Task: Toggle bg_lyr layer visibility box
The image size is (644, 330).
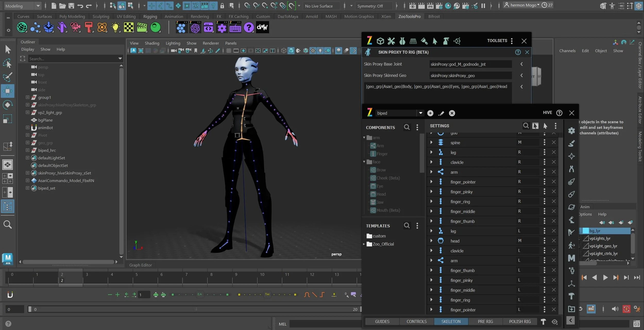Action: pos(586,231)
